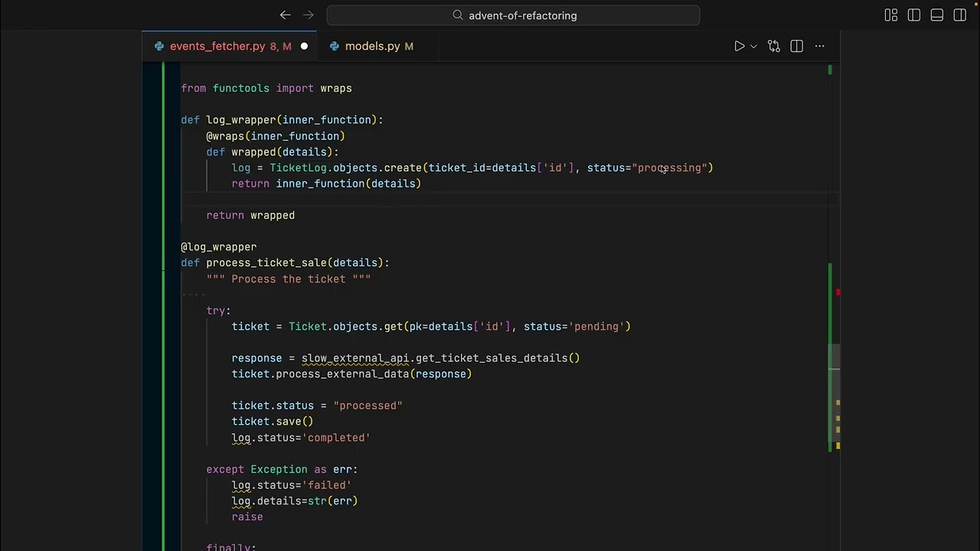Click 'def log_wrapper(inner_function):' line
This screenshot has height=551, width=980.
click(x=282, y=120)
